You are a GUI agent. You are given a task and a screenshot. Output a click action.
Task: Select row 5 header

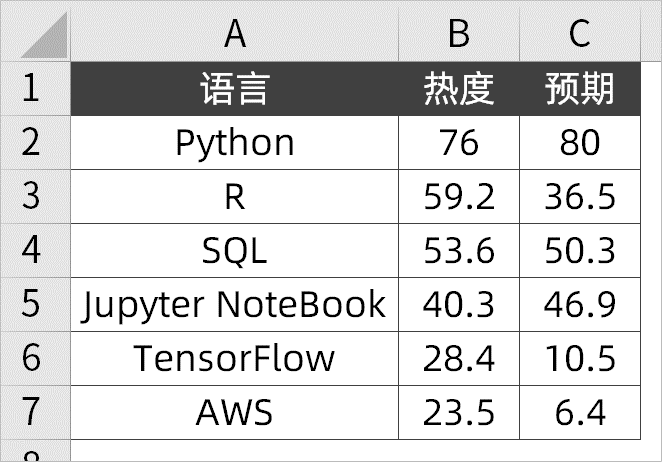[32, 304]
